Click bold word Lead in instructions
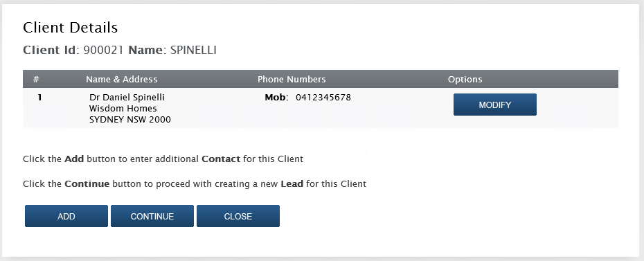Image resolution: width=644 pixels, height=261 pixels. pos(292,184)
